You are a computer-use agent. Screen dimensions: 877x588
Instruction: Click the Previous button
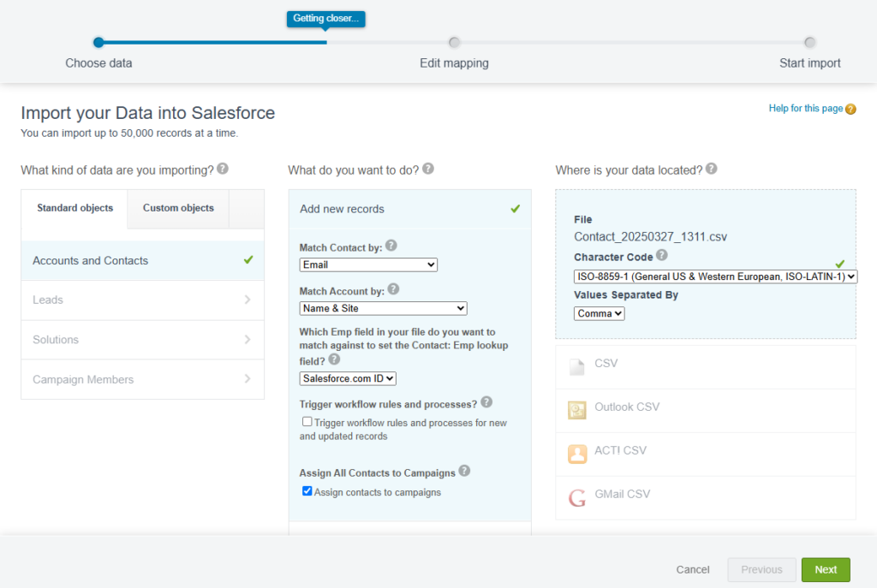point(761,569)
